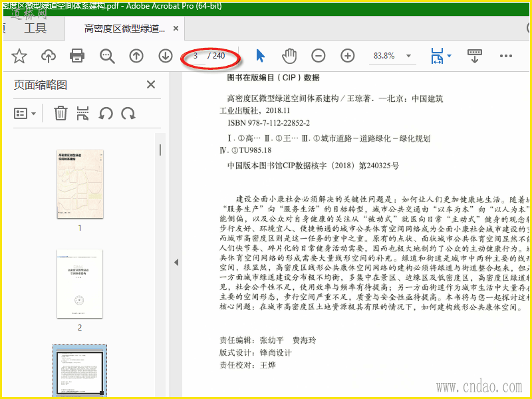Zoom out with the minus button
Viewport: 532px width, 399px height.
319,56
